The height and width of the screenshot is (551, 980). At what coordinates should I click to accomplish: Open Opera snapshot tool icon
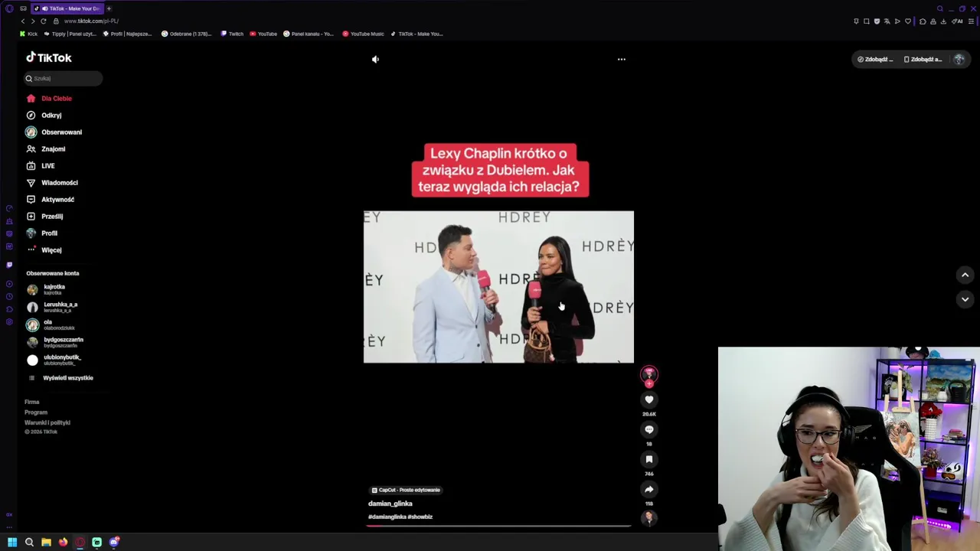[867, 21]
